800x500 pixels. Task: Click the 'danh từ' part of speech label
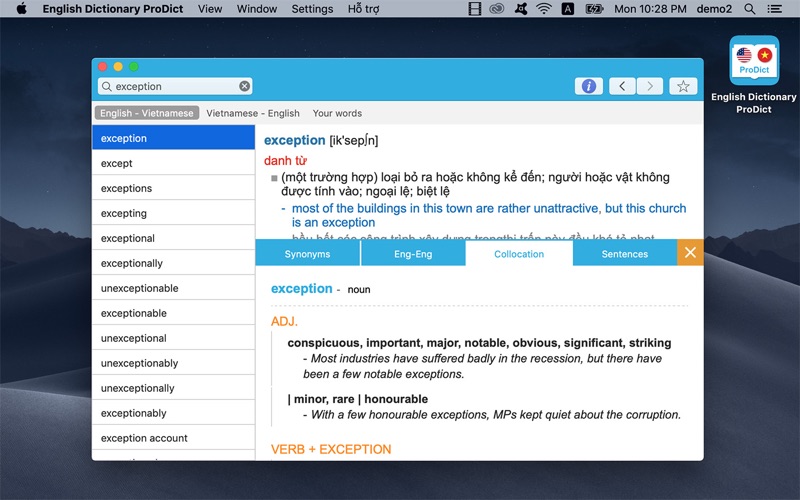(285, 161)
